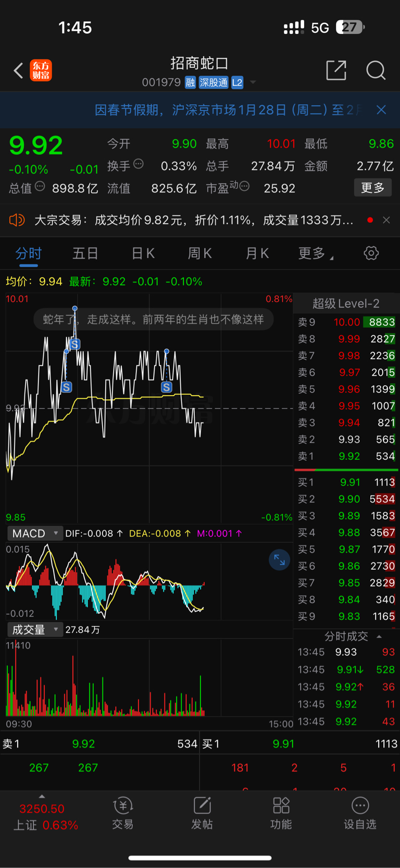Tap the 深股通 badge
The height and width of the screenshot is (868, 400).
[x=214, y=82]
